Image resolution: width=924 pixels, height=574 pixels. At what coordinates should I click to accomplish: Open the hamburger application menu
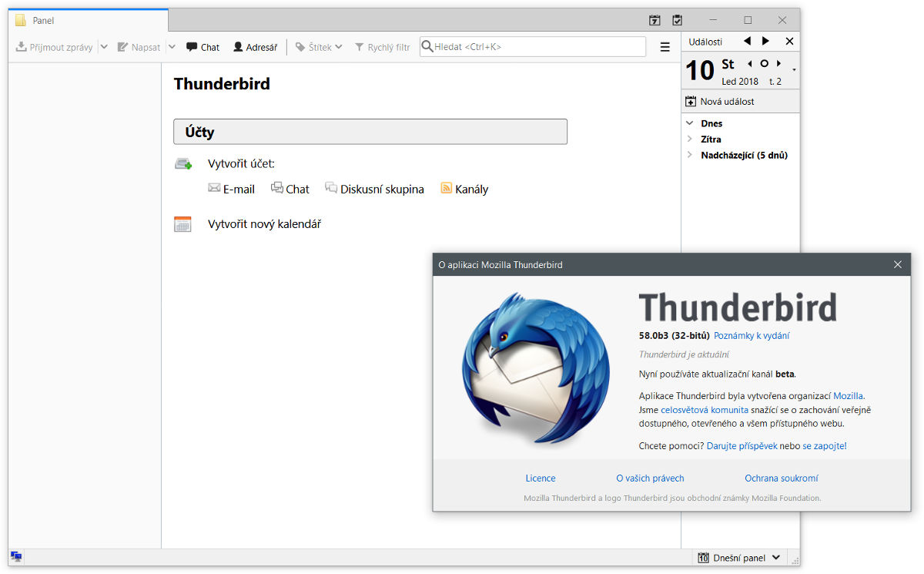click(x=665, y=47)
